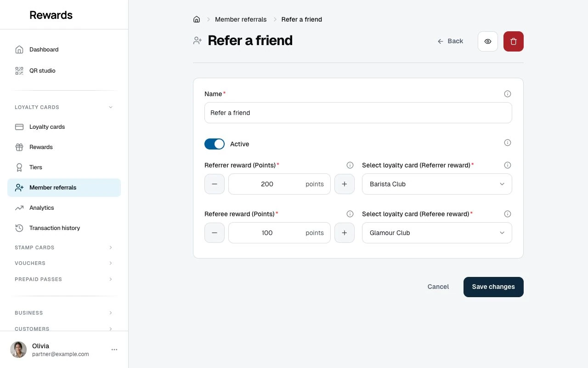Expand the Prepaid Passes sidebar section
This screenshot has width=588, height=368.
point(64,279)
